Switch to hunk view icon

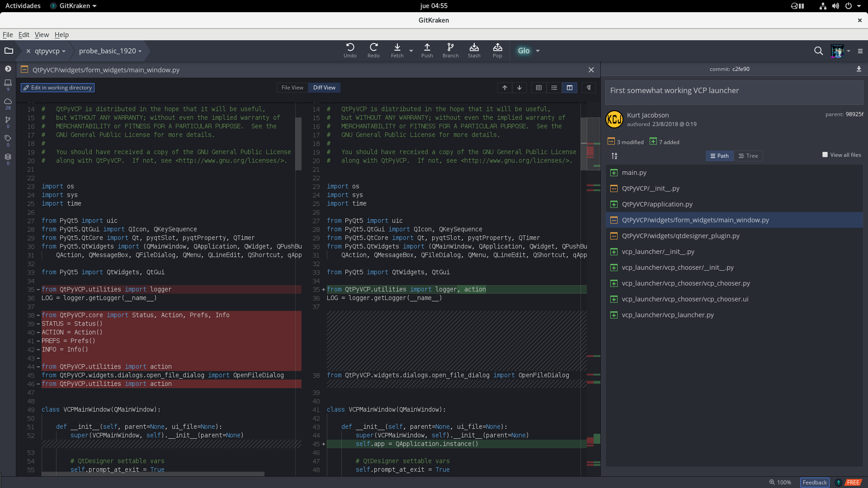coord(539,88)
